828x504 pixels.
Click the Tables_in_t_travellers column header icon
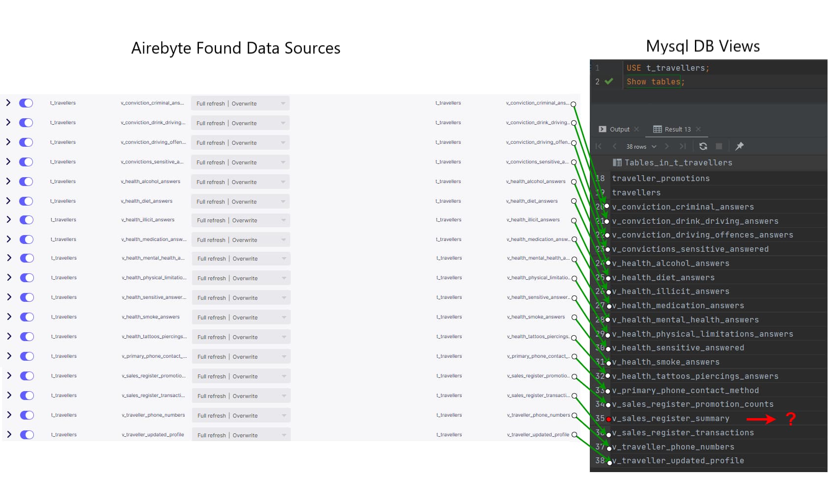click(617, 162)
